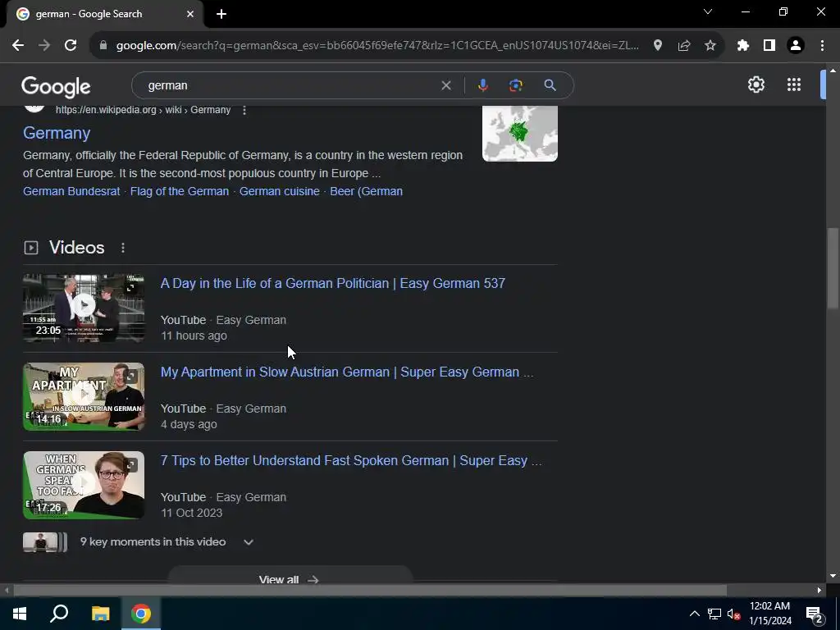Open the tab search chevron in title bar
Screen dimensions: 840x630
708,11
